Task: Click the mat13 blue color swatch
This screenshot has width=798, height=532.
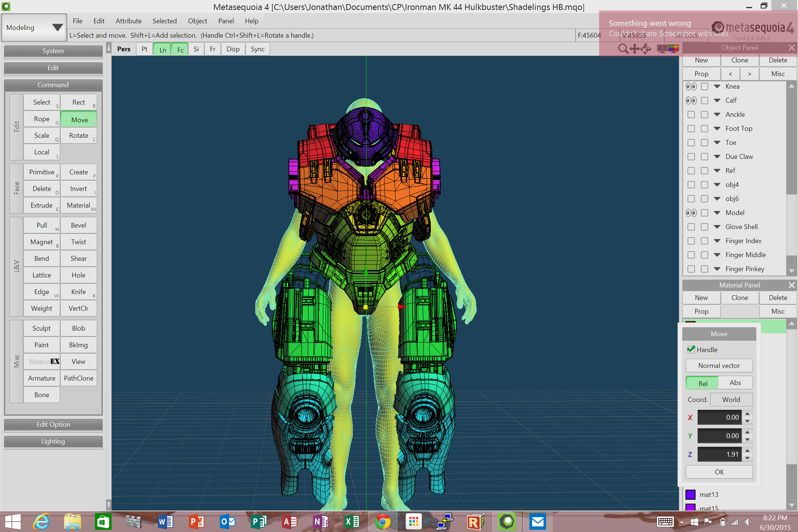Action: click(690, 495)
